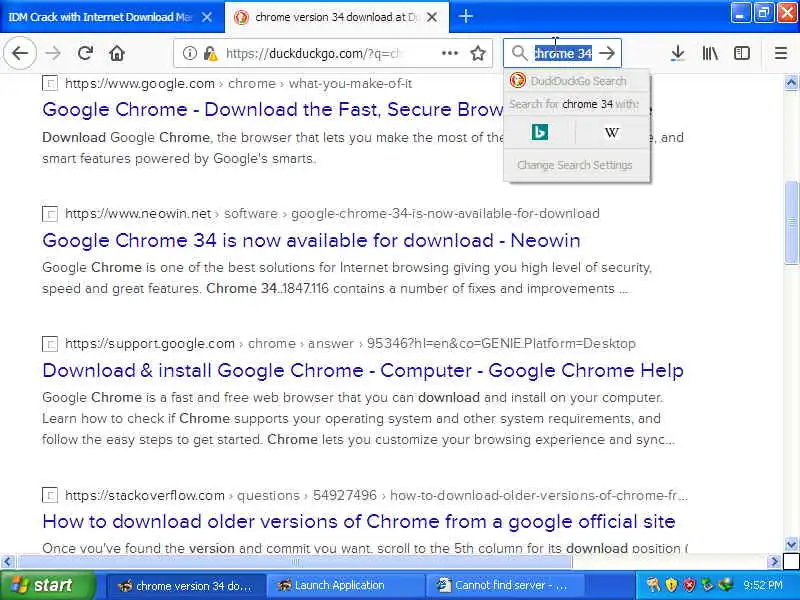Viewport: 800px width, 600px height.
Task: Open the downloads panel
Action: tap(678, 53)
